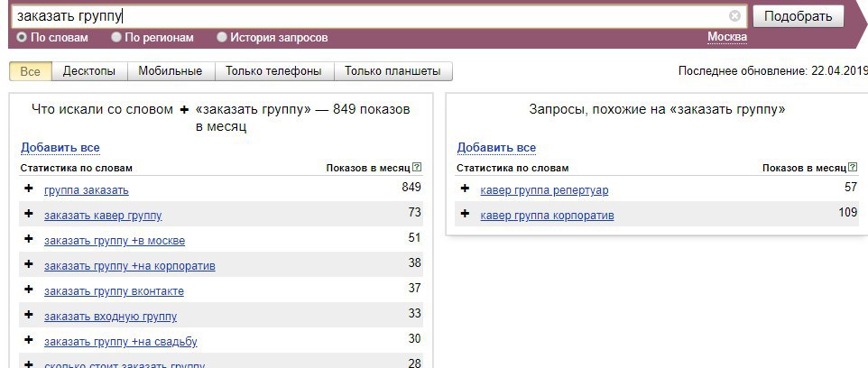
Task: Switch to 'Мобильные' tab
Action: pos(171,71)
